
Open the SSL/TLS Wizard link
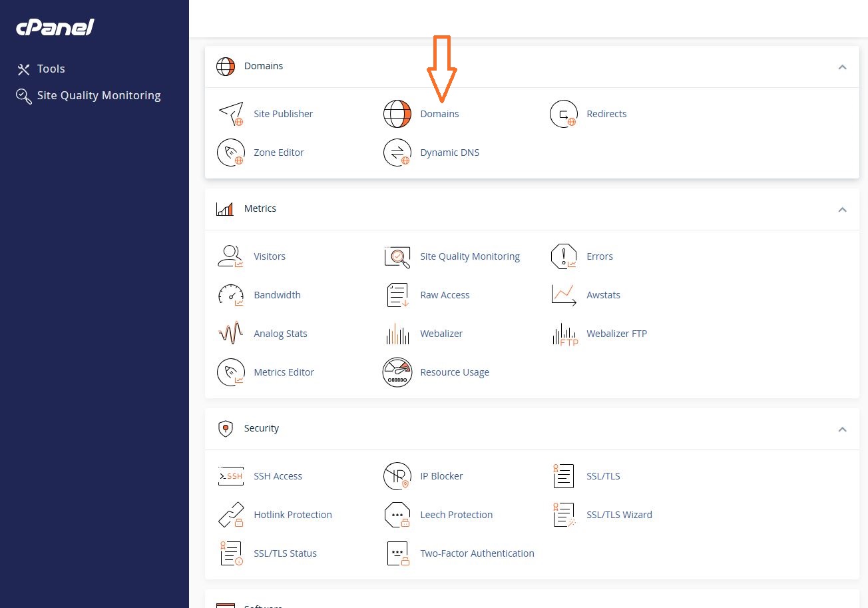[x=619, y=515]
